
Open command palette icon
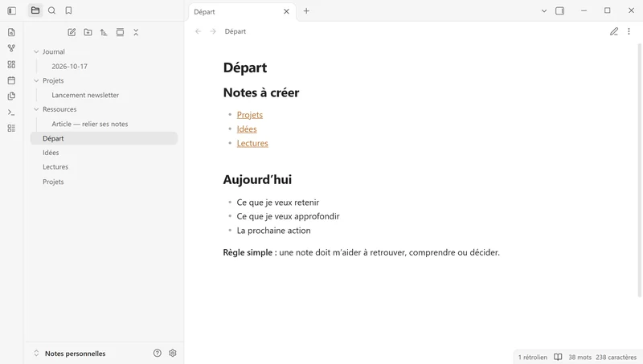[x=11, y=112]
